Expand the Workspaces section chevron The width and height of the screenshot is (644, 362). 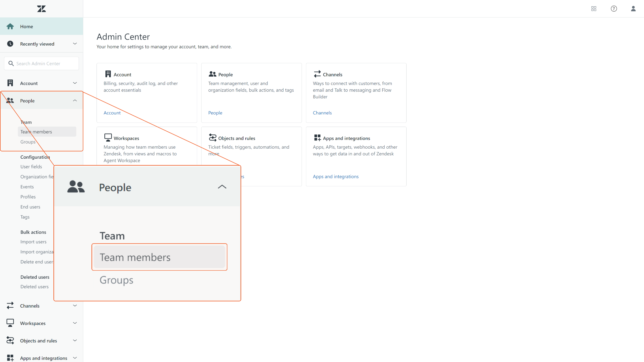pos(75,323)
